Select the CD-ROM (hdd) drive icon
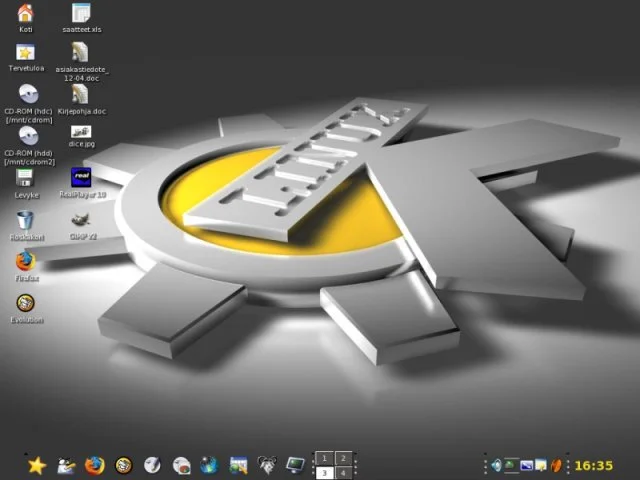The width and height of the screenshot is (640, 480). [x=27, y=136]
